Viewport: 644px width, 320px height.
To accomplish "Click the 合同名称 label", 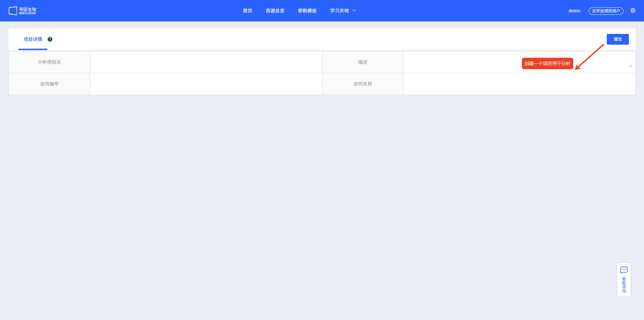I will click(363, 84).
